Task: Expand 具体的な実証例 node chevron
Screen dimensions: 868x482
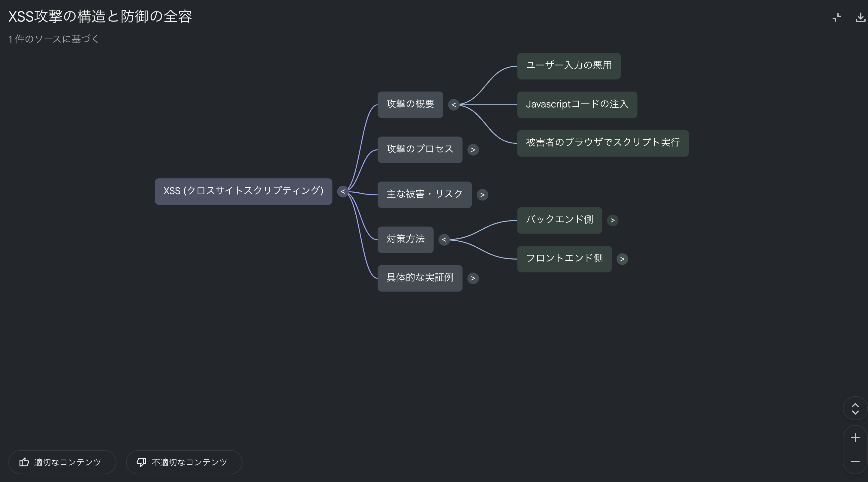Action: 473,278
